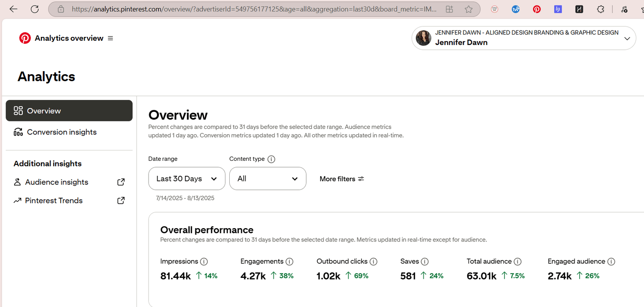Open the black square extension icon
This screenshot has height=307, width=644.
click(x=579, y=9)
